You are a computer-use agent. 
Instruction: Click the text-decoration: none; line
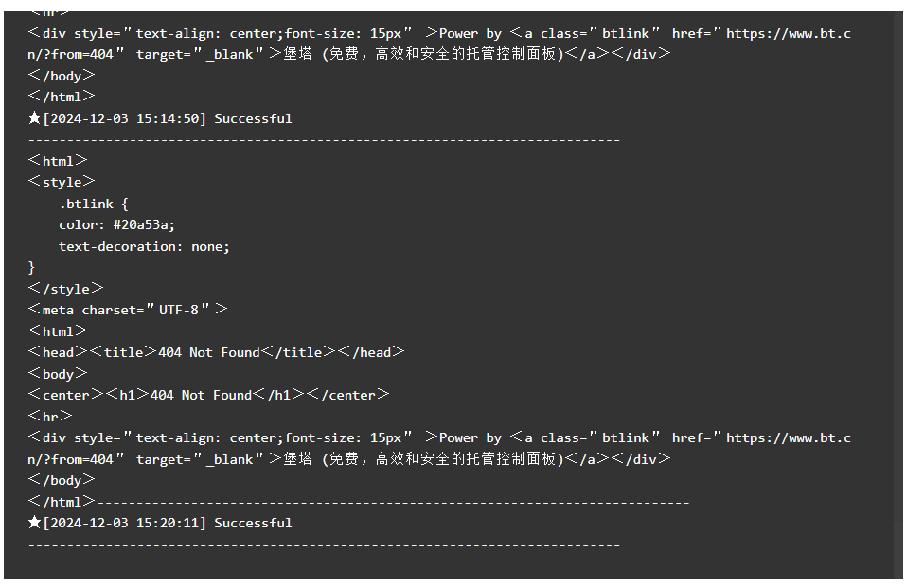pos(144,247)
